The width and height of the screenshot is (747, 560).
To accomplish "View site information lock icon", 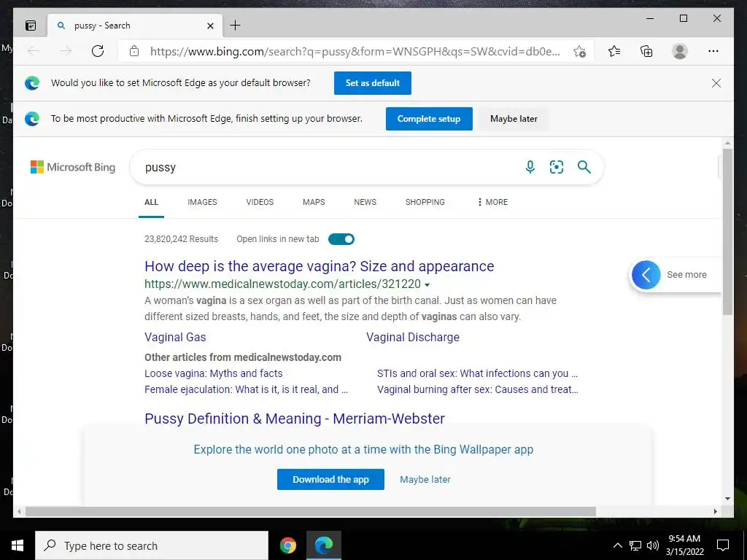I will pos(134,51).
